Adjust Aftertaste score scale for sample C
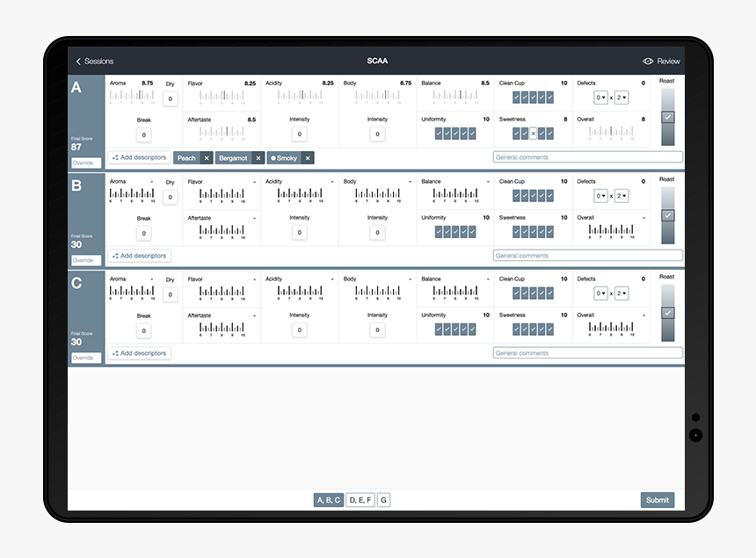Viewport: 756px width, 558px height. coord(222,329)
